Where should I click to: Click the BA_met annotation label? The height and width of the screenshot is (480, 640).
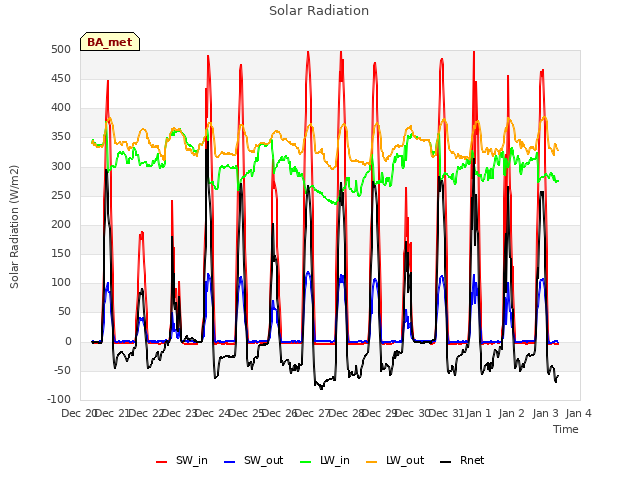(110, 42)
